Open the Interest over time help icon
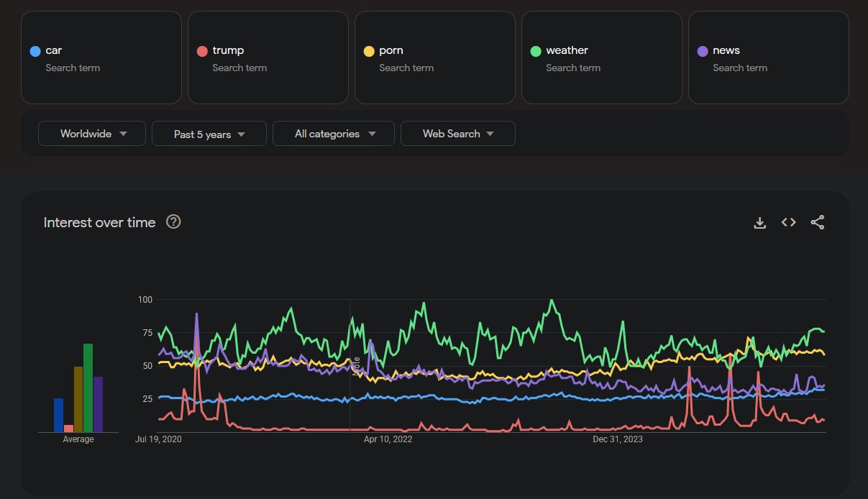868x499 pixels. pos(173,221)
